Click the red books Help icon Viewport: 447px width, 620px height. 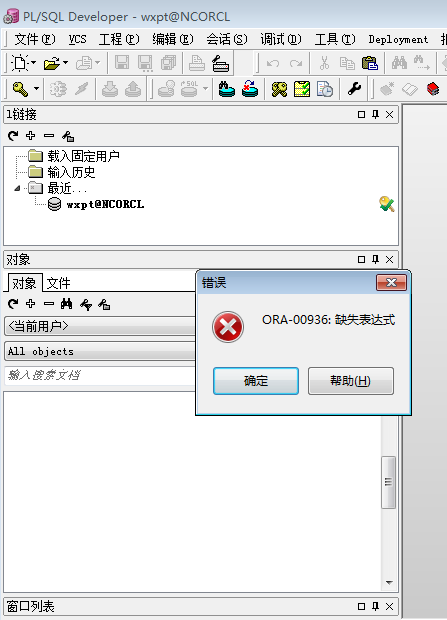(x=433, y=89)
